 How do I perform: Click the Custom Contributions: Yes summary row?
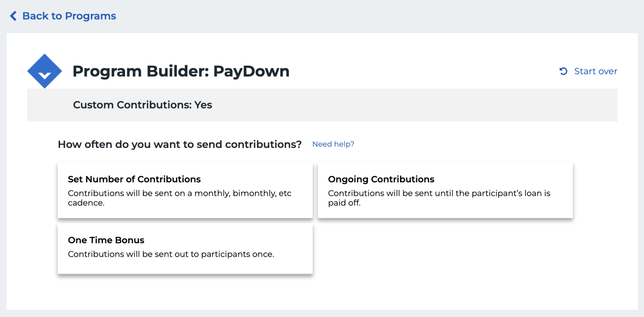(322, 105)
